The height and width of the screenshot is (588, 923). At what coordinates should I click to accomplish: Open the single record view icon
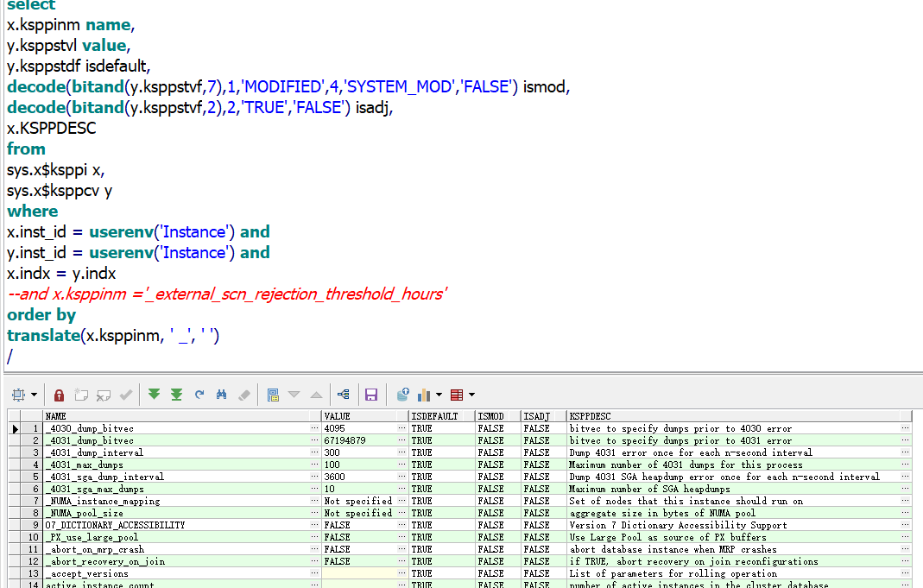pyautogui.click(x=273, y=395)
